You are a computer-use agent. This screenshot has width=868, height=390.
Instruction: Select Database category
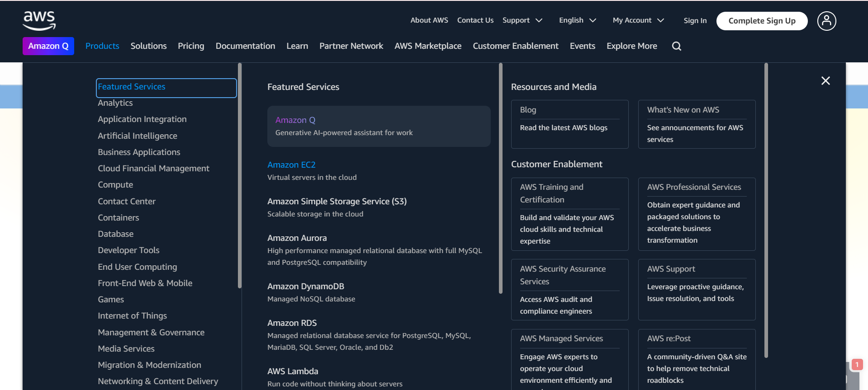(x=116, y=234)
